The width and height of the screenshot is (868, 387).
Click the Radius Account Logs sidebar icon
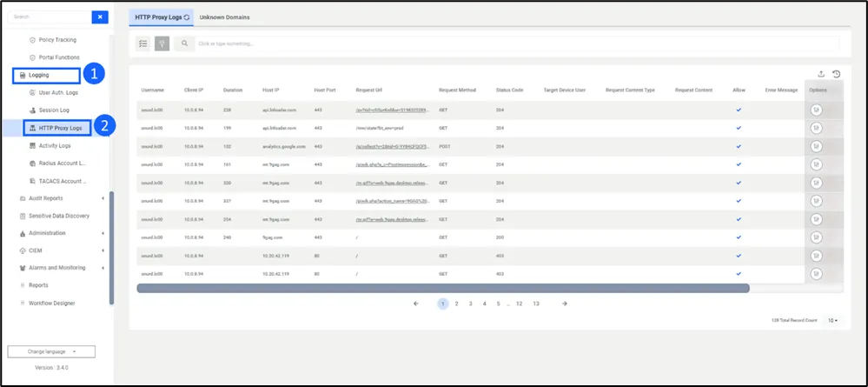pyautogui.click(x=33, y=163)
